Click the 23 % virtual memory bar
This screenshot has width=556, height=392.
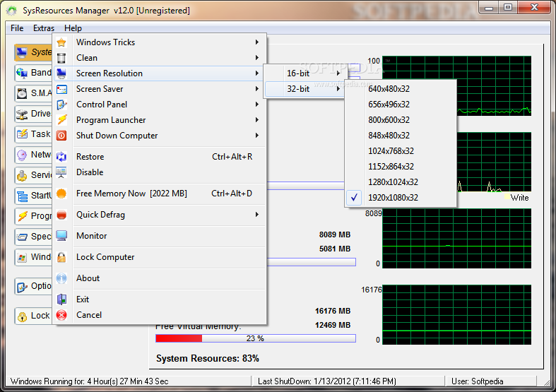coord(256,338)
